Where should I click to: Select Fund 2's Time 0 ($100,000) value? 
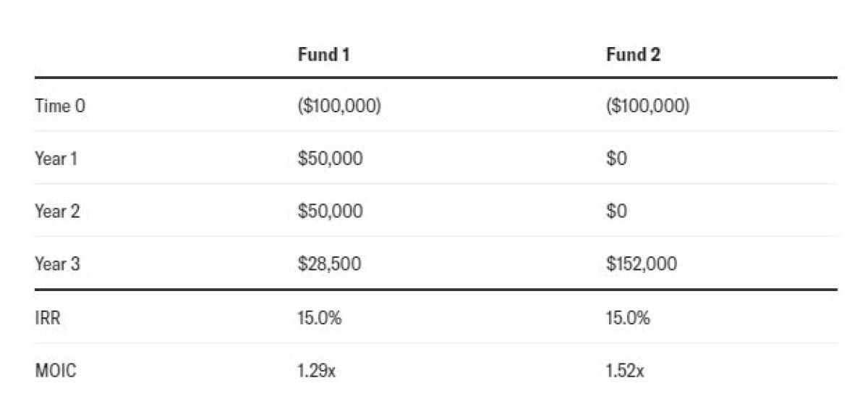tap(647, 106)
